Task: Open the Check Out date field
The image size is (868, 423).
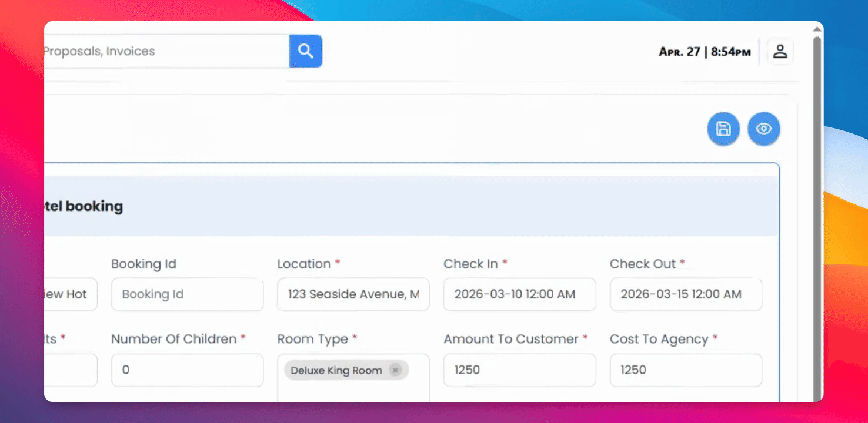Action: tap(686, 294)
